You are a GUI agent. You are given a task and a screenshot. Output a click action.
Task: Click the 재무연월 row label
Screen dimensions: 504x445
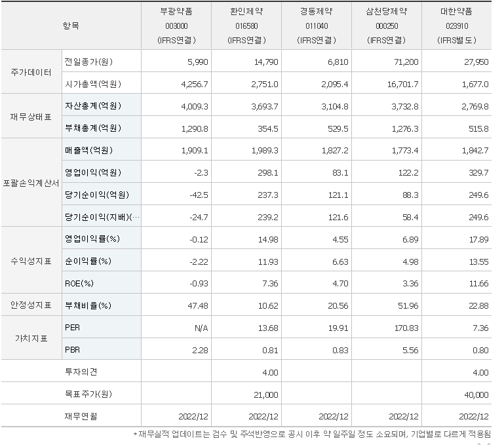(81, 416)
